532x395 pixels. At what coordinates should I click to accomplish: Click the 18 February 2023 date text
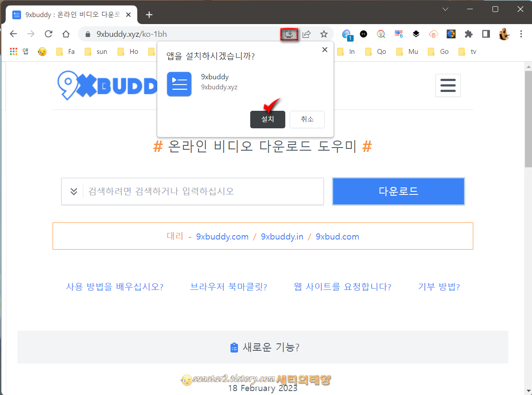(x=262, y=388)
